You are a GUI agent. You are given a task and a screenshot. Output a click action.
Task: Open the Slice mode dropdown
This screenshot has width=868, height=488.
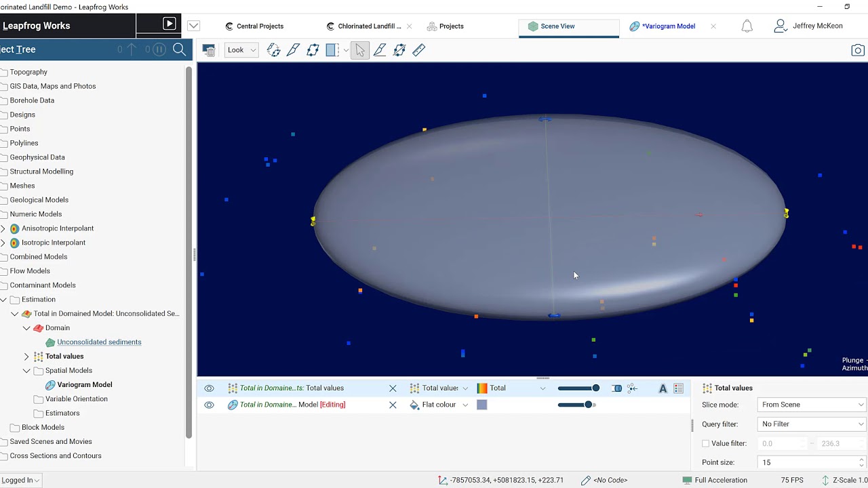(x=812, y=405)
